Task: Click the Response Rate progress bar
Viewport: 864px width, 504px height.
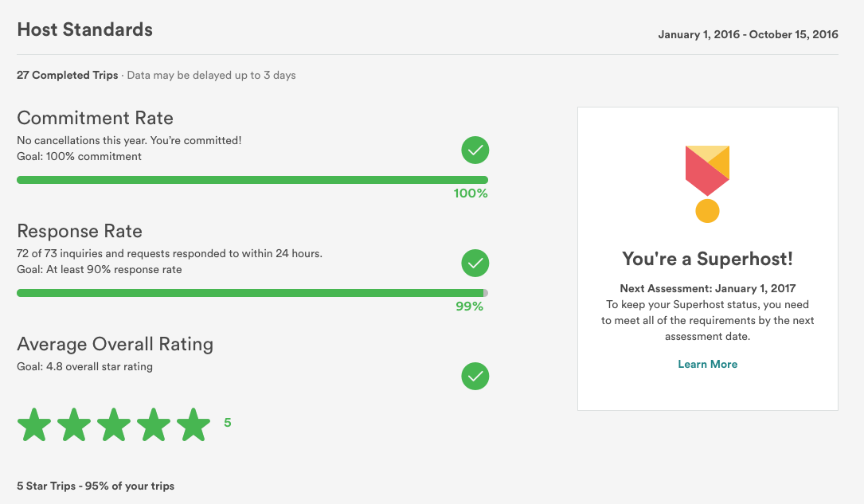Action: (252, 292)
